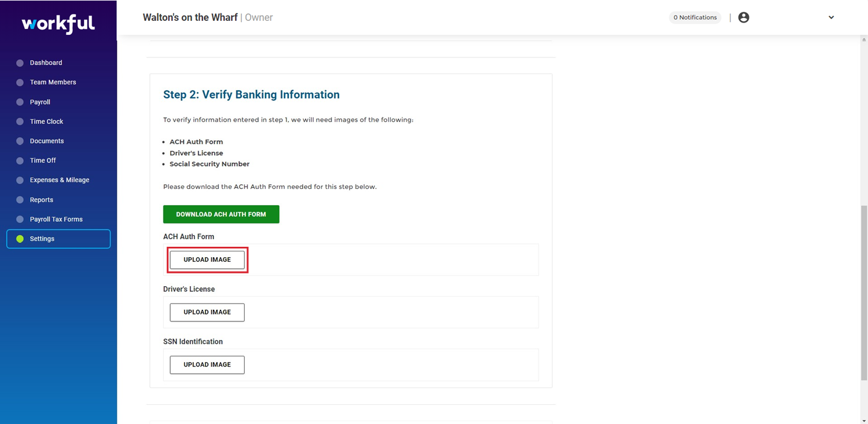This screenshot has width=868, height=424.
Task: Click the green Settings bullet icon
Action: pos(20,239)
